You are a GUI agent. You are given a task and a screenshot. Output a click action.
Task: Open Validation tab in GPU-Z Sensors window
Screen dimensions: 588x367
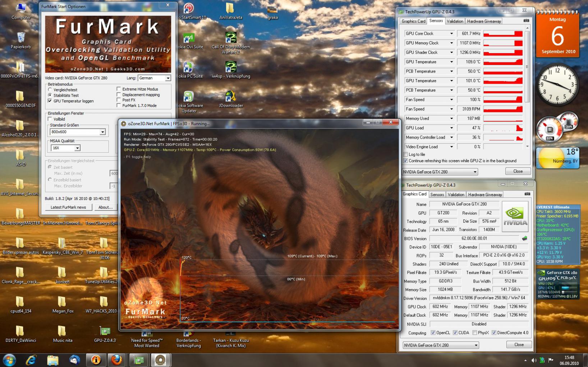coord(455,21)
